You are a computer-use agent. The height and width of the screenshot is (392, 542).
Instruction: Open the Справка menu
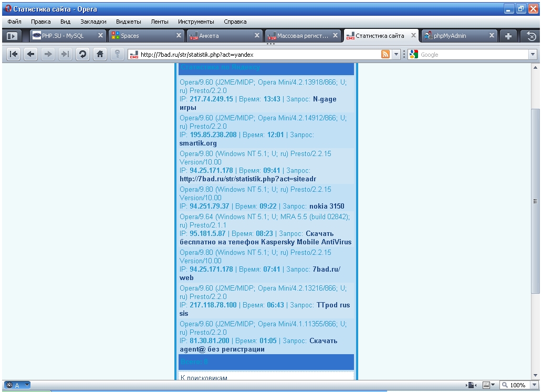click(x=235, y=22)
